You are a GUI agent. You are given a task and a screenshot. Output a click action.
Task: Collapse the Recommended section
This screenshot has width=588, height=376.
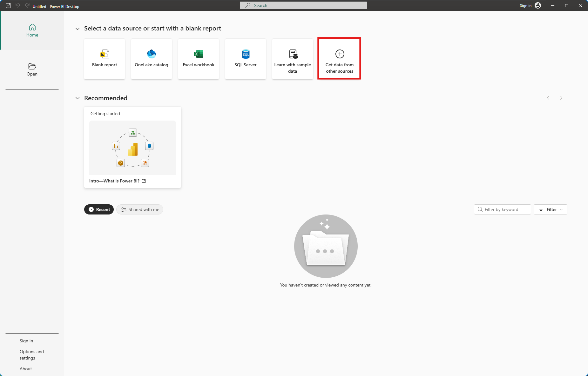pyautogui.click(x=78, y=98)
